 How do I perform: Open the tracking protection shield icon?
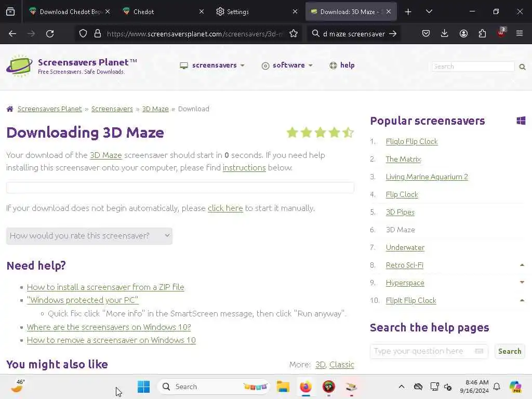click(83, 34)
